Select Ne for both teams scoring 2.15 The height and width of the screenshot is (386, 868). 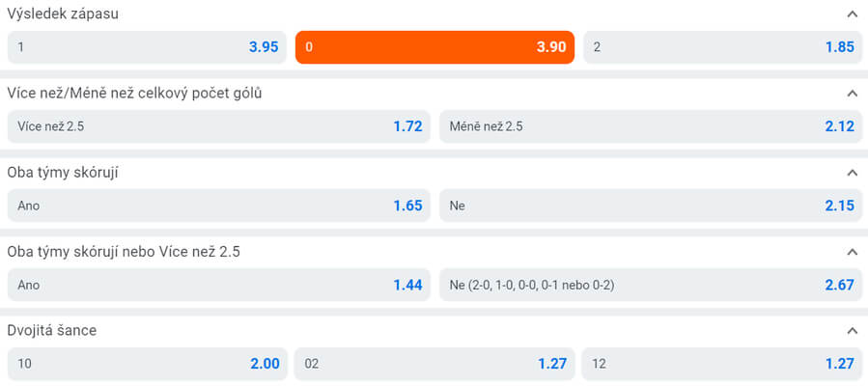tap(651, 206)
